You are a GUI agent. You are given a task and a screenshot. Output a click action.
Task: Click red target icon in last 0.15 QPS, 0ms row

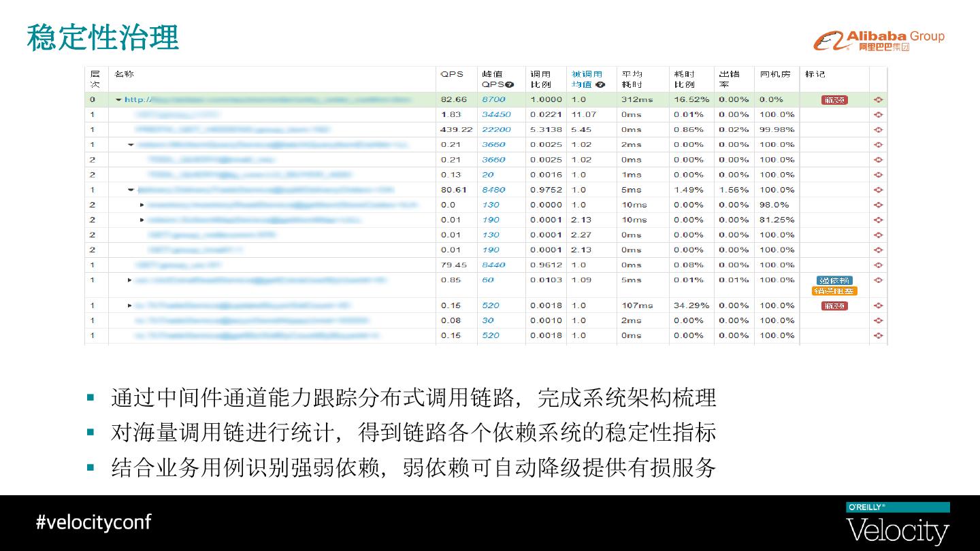click(879, 336)
